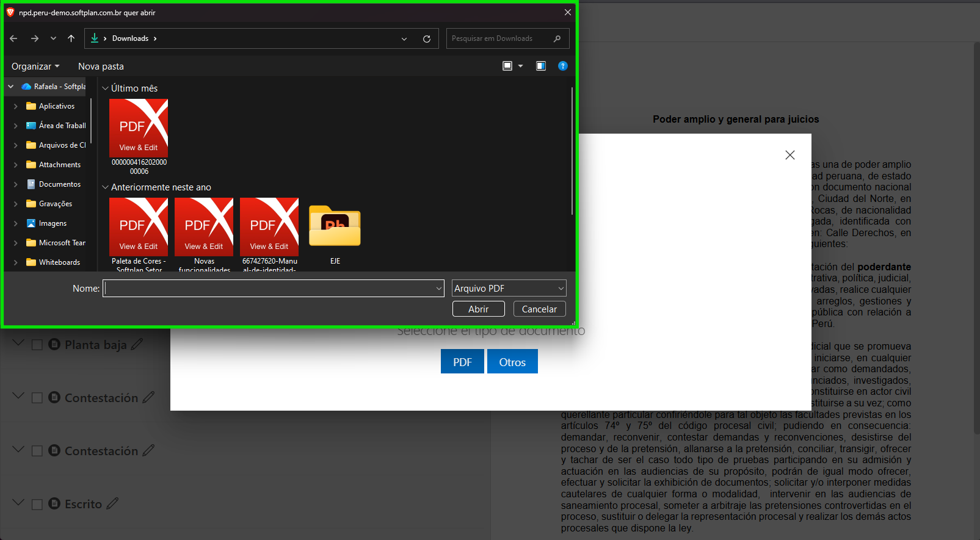Open the Aplicativos folder
Viewport: 980px width, 540px height.
(51, 106)
